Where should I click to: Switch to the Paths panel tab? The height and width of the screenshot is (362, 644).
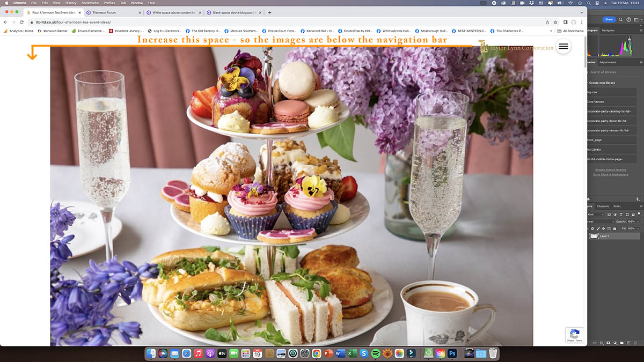[x=617, y=206]
